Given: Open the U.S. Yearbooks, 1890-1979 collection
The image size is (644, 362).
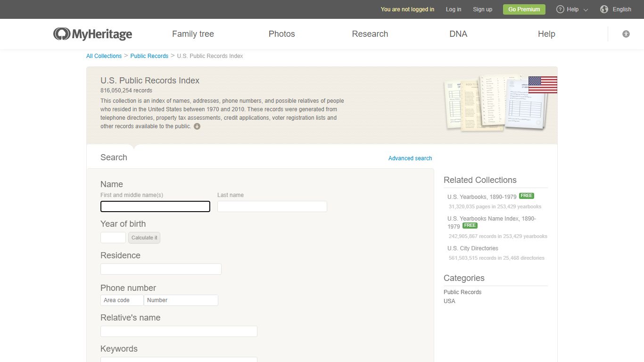Looking at the screenshot, I should 482,197.
